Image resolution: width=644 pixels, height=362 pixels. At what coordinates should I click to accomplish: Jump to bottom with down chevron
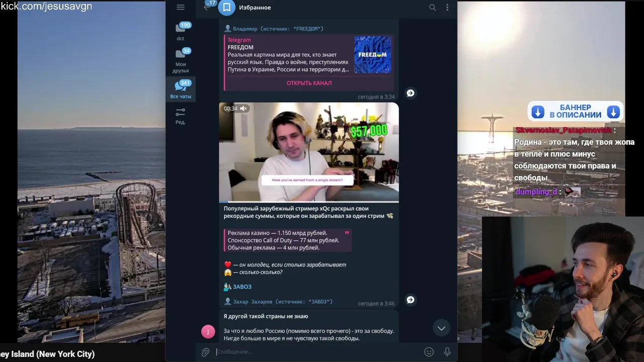[441, 328]
